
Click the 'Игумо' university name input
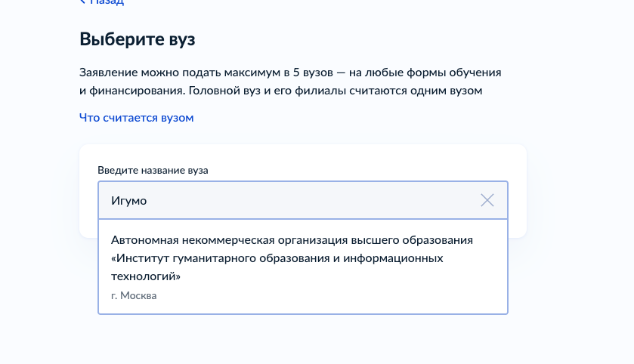pos(303,200)
